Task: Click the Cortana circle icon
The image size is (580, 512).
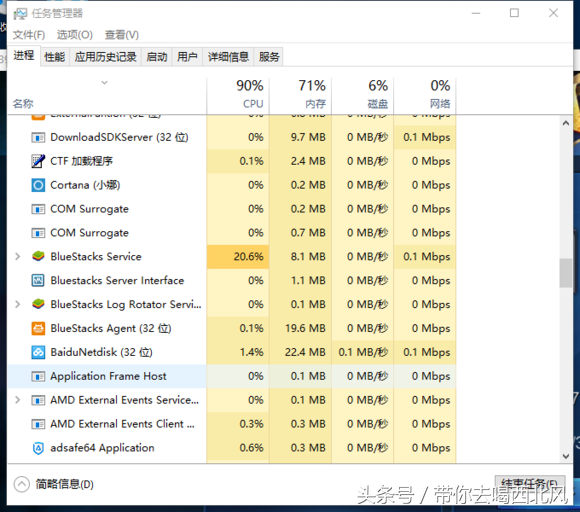Action: coord(38,185)
